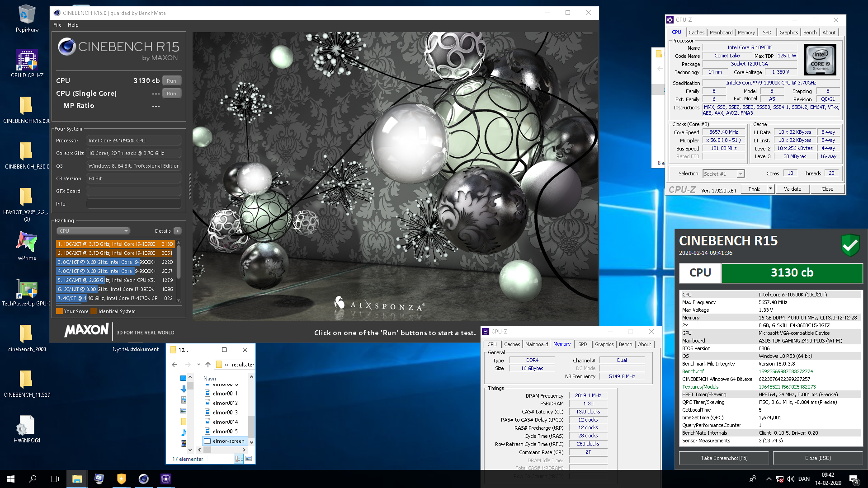Open the People icon in taskbar
This screenshot has height=488, width=868.
[753, 479]
